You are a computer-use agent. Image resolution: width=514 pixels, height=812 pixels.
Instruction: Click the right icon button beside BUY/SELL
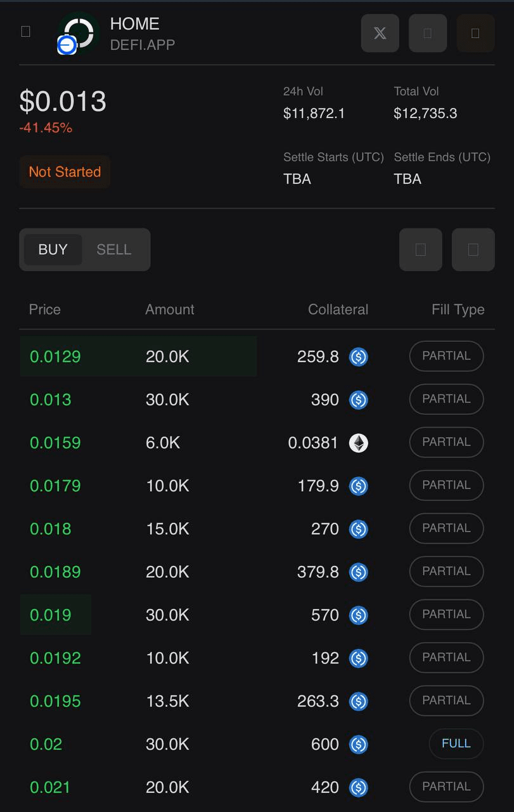(x=473, y=250)
